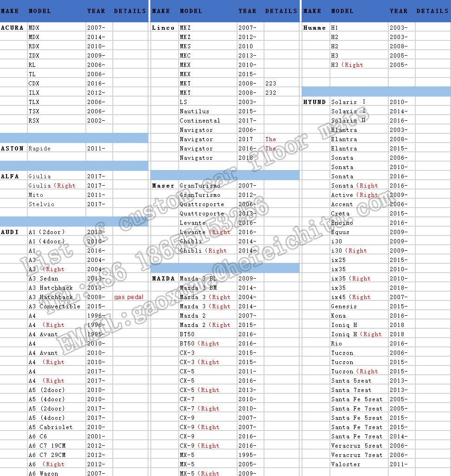
Task: Select the A3 Convertible model cell
Action: tap(57, 306)
